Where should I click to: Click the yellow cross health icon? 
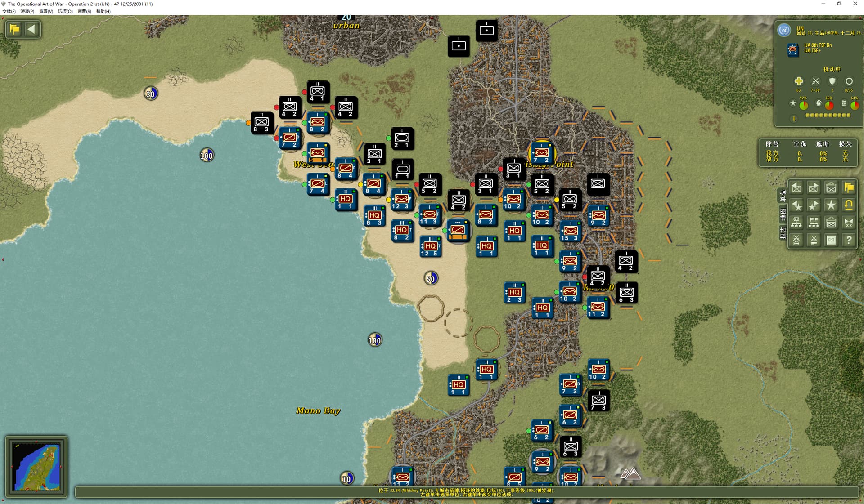(798, 81)
